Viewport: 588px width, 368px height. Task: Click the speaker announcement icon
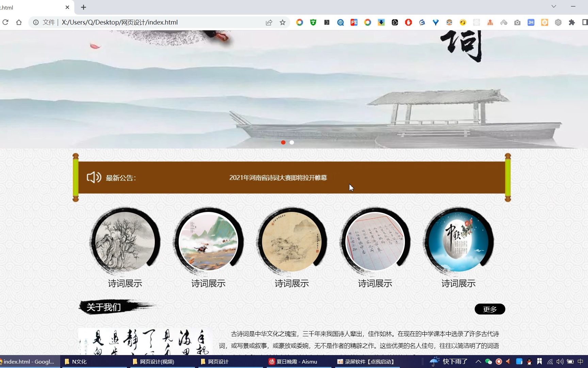point(94,177)
